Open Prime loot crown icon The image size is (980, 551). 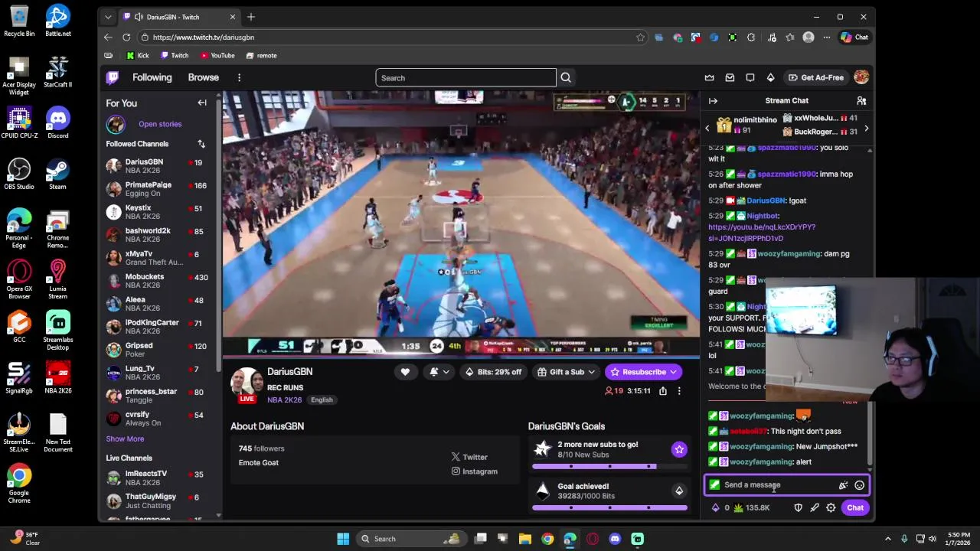point(709,77)
